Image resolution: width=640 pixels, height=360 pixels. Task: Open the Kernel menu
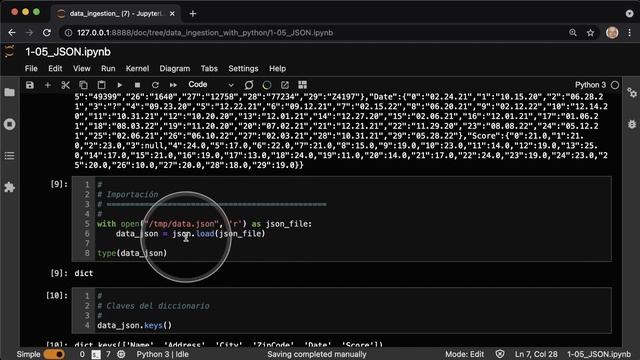[137, 69]
